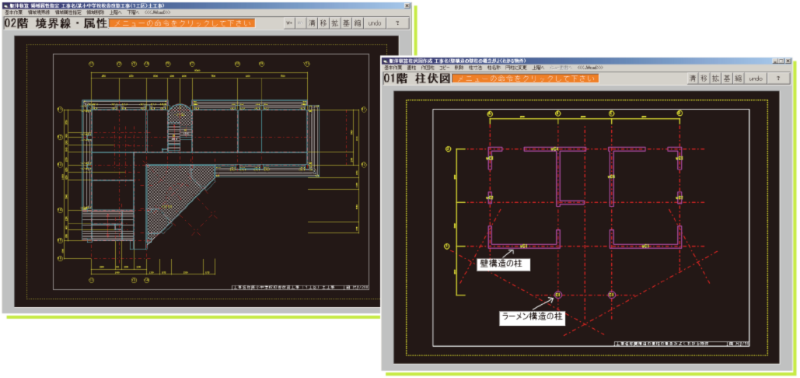Viewport: 800px width, 378px height.
Task: Open 領域境界線 menu in 02階 window
Action: 39,11
